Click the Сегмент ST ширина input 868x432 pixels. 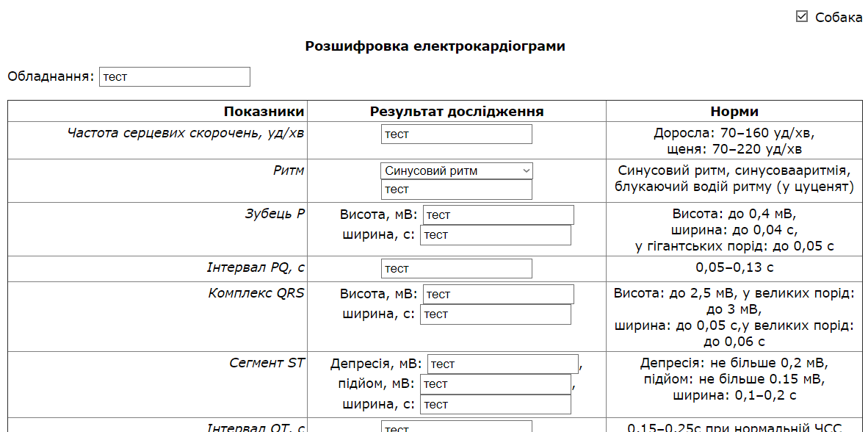(x=495, y=404)
